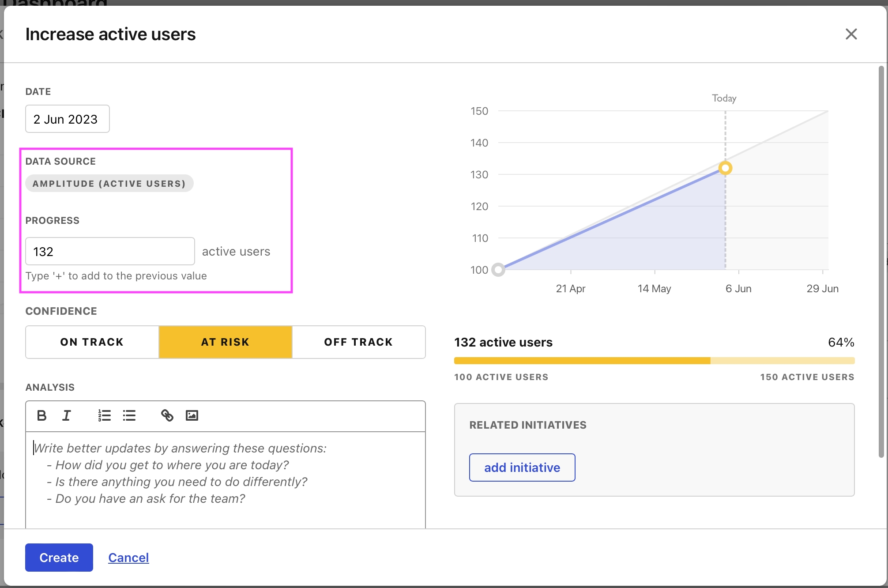The image size is (888, 588).
Task: Toggle bold formatting in Analysis editor
Action: [x=42, y=415]
